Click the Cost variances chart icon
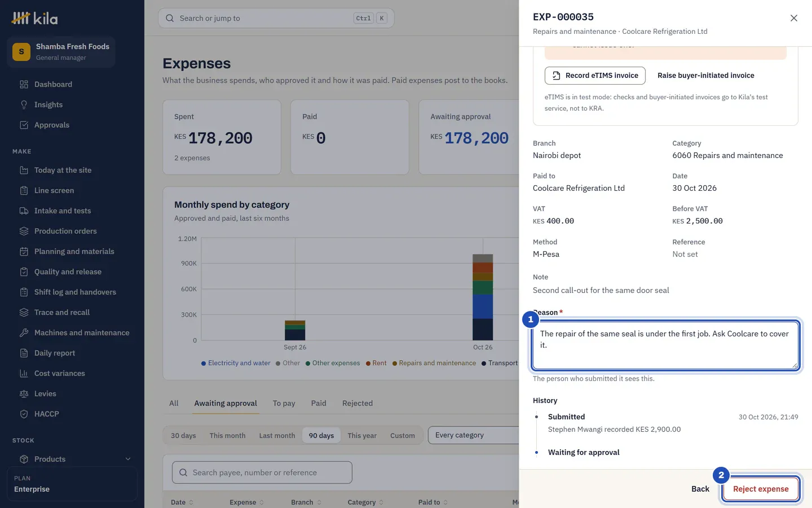 pos(24,373)
